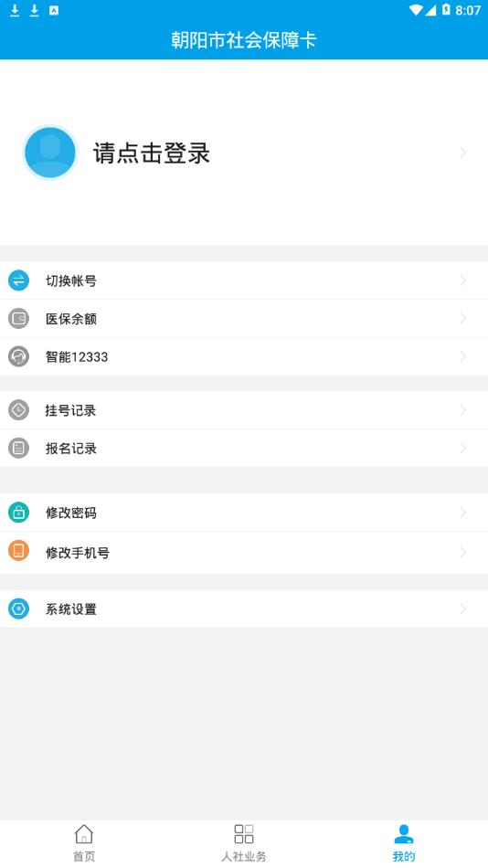
Task: Open the 修改手机号 entry
Action: pos(244,553)
